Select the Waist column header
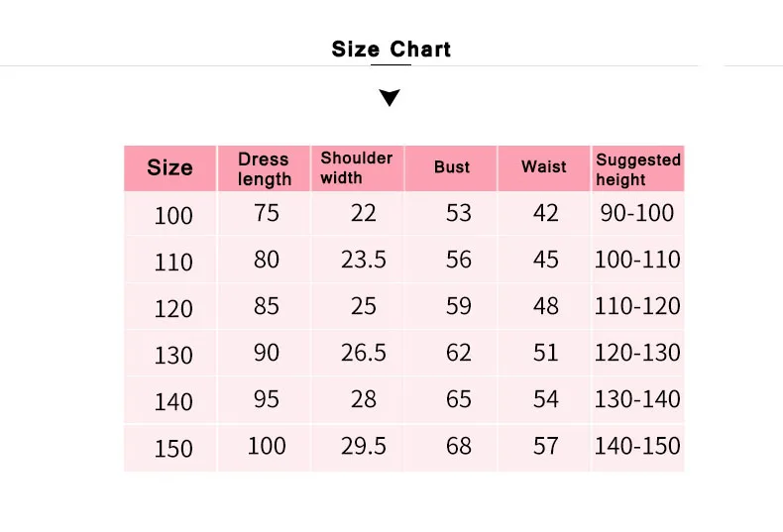The height and width of the screenshot is (532, 783). pos(544,167)
